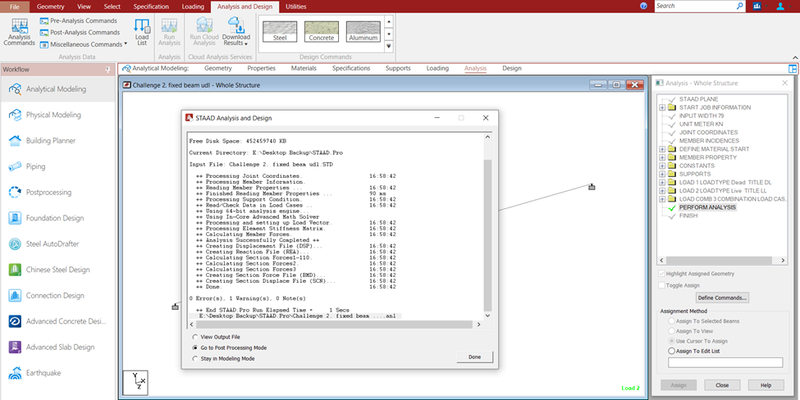The width and height of the screenshot is (800, 400).
Task: Expand START JOB INFORMATION node
Action: 662,108
